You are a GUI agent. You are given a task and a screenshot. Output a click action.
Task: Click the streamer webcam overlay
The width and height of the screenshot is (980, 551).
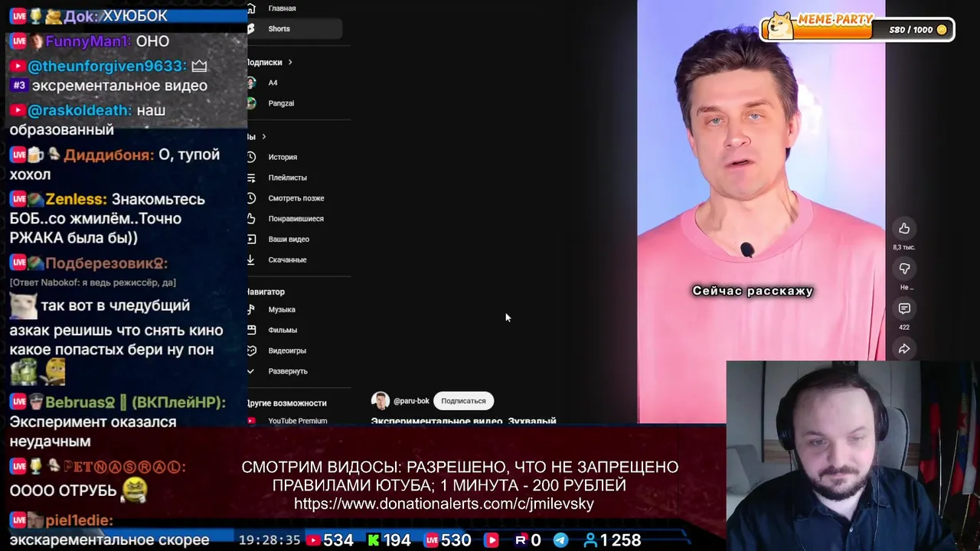(x=853, y=455)
